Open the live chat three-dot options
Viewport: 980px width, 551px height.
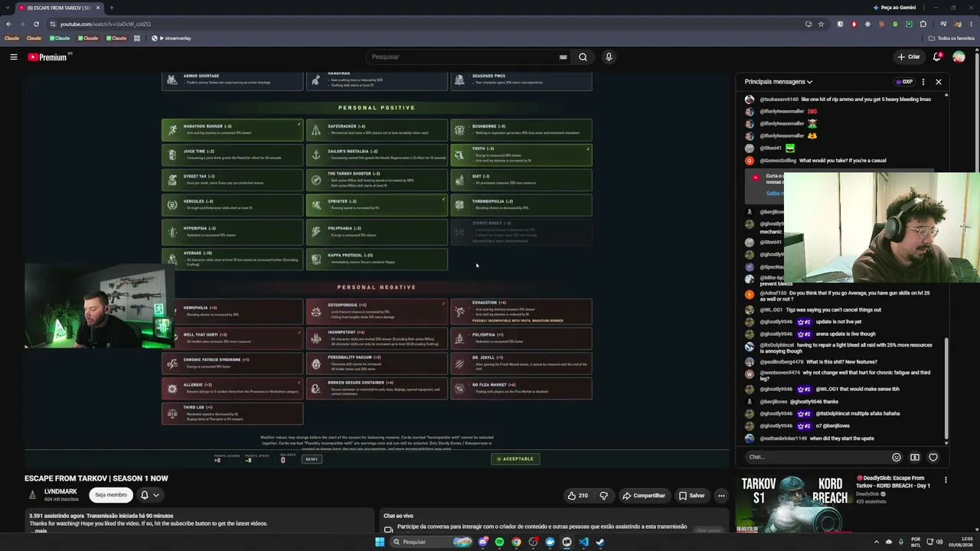point(923,82)
